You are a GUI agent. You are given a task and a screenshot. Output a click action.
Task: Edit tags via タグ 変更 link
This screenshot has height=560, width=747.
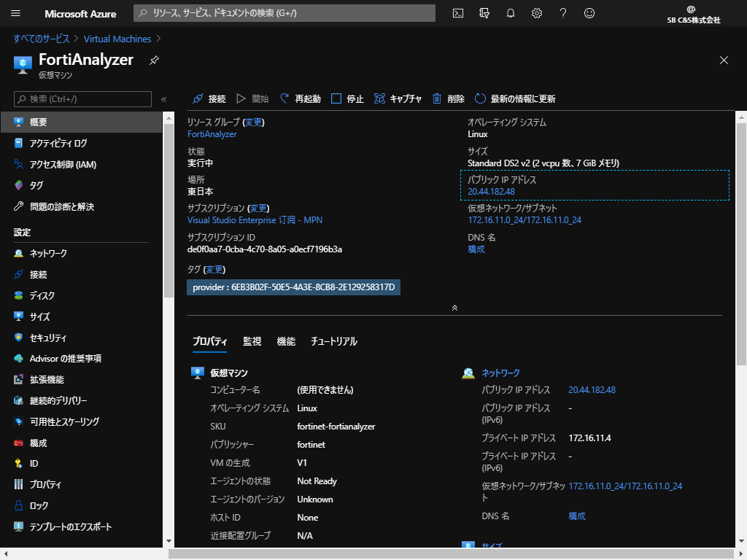click(x=214, y=270)
